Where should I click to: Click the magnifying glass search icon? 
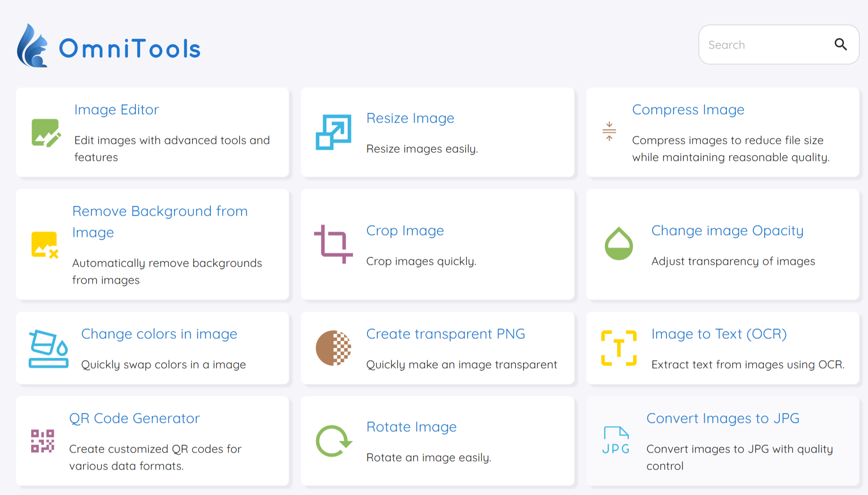[841, 44]
